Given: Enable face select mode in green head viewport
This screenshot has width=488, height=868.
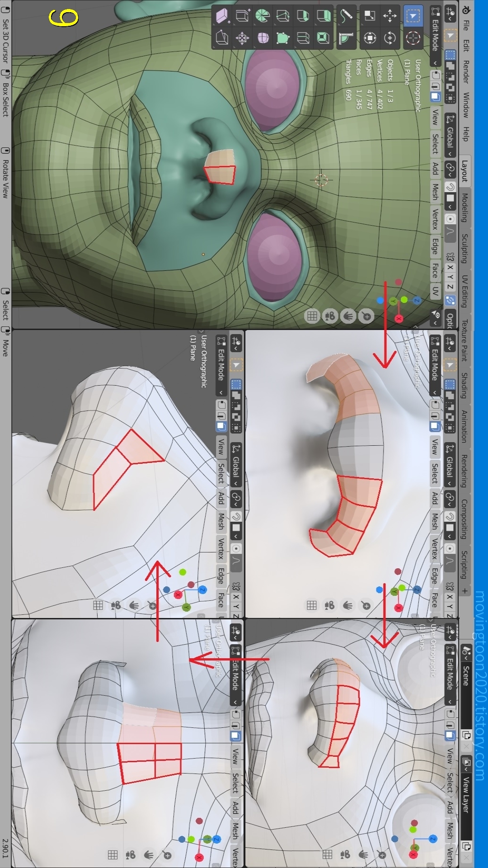Looking at the screenshot, I should click(435, 96).
